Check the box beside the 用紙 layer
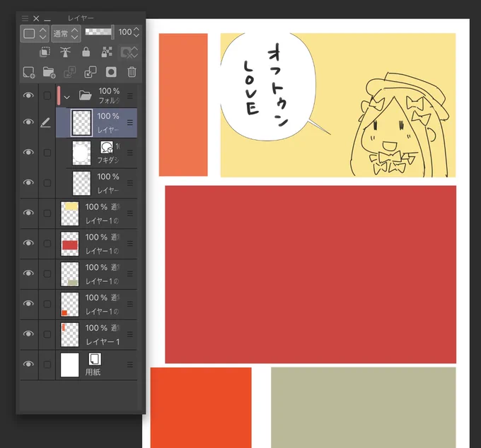Image resolution: width=481 pixels, height=448 pixels. click(x=47, y=365)
